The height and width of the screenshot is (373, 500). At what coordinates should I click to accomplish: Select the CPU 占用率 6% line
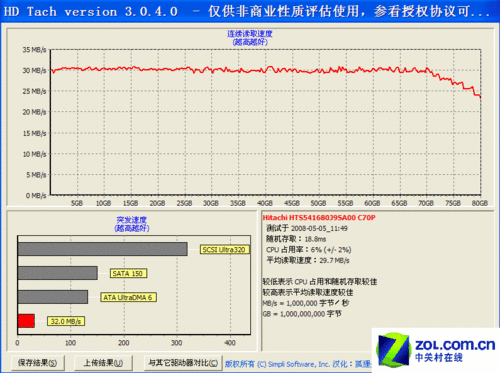pyautogui.click(x=308, y=250)
